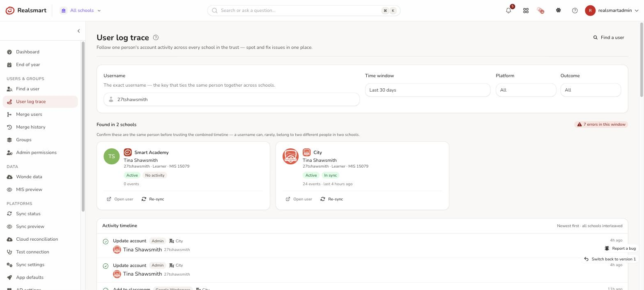
Task: Click the Add to classroom timeline row
Action: [362, 287]
